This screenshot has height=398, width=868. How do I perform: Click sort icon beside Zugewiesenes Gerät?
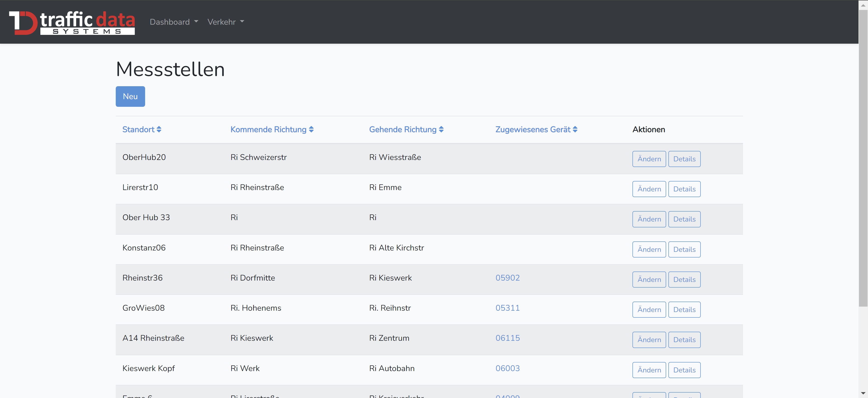click(575, 129)
